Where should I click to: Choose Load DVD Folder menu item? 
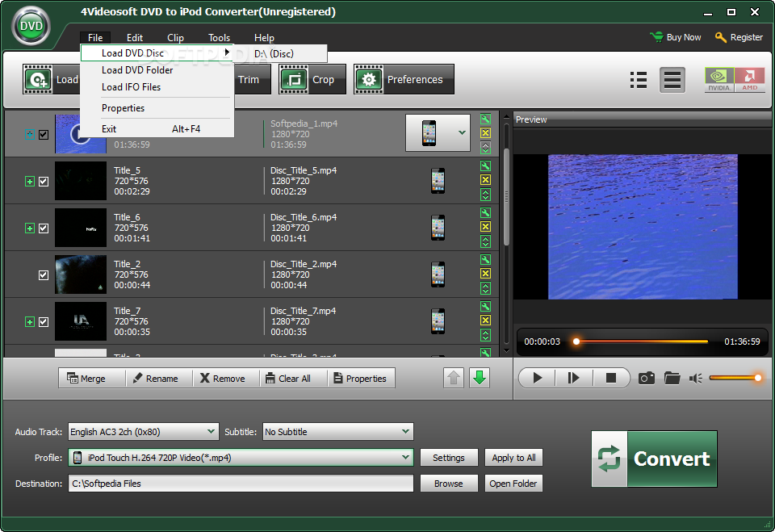point(157,70)
